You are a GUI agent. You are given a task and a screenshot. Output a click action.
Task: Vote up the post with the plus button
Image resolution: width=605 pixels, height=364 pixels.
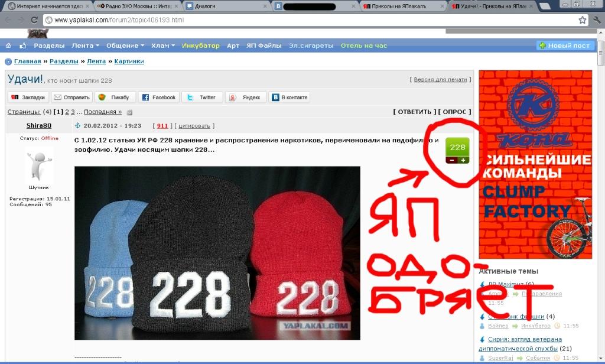pos(463,160)
